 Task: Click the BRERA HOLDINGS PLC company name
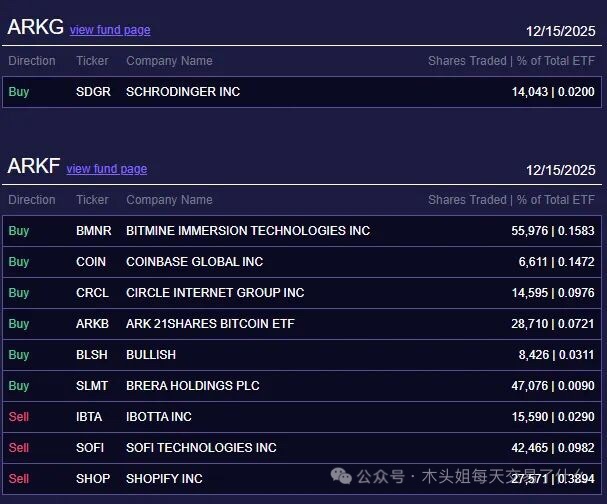point(192,386)
